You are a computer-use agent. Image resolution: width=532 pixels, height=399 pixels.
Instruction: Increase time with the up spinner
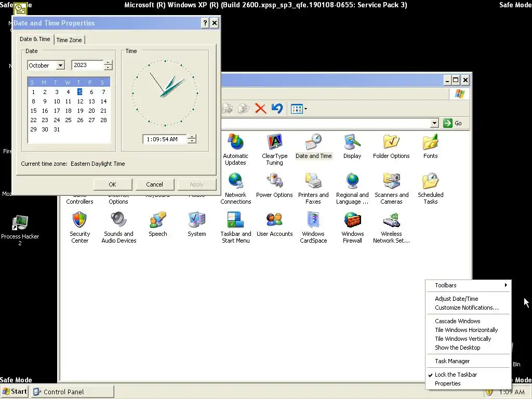[192, 137]
